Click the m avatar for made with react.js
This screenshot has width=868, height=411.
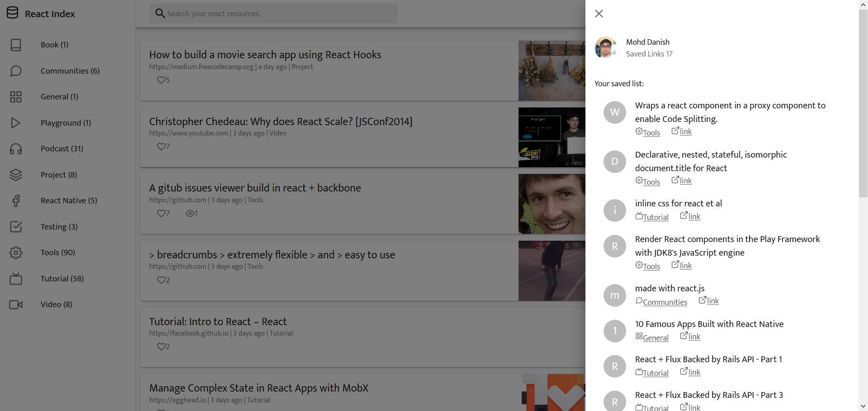click(615, 295)
